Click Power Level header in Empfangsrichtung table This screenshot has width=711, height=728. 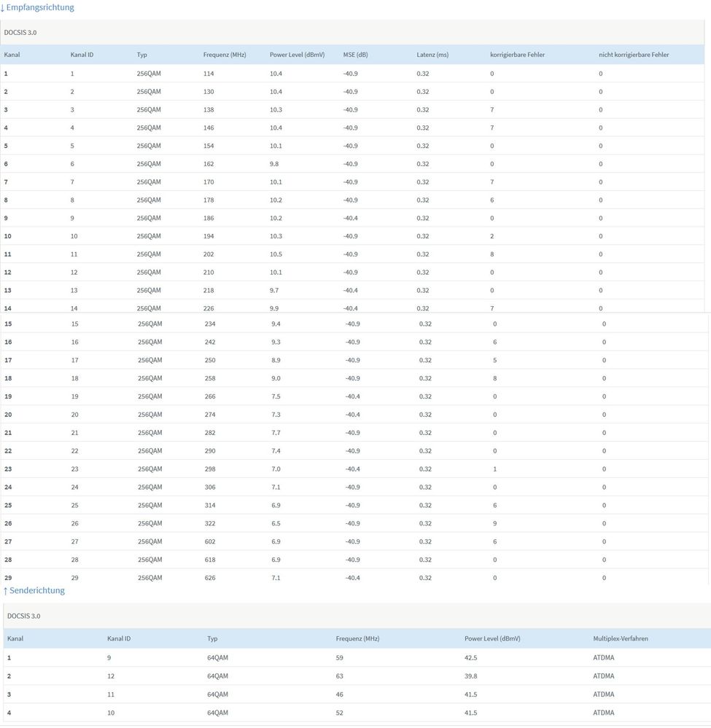pos(297,55)
